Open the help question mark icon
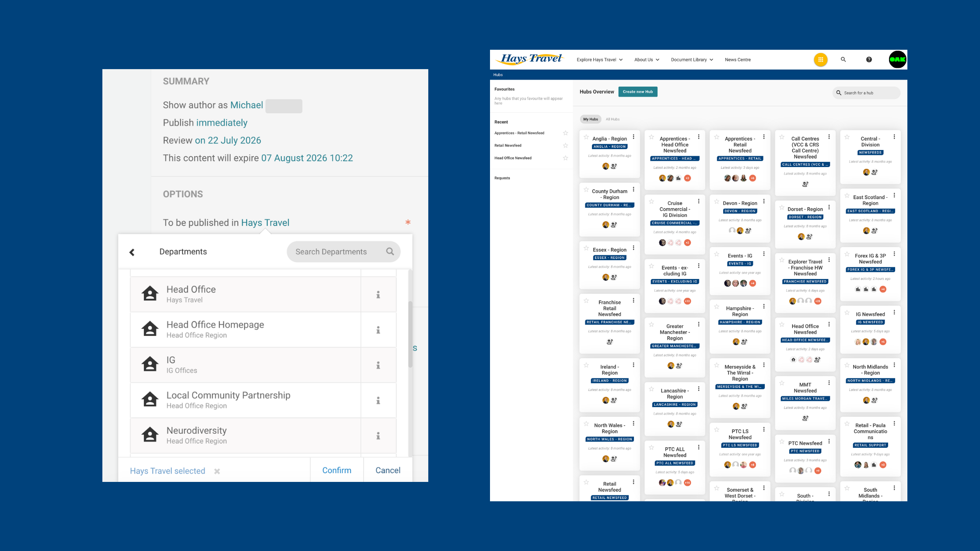Viewport: 980px width, 551px height. point(869,59)
